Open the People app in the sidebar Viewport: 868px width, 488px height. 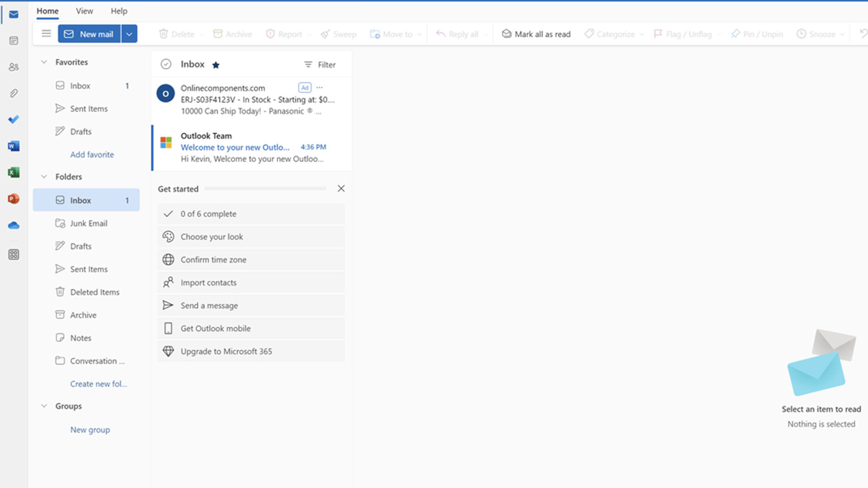pyautogui.click(x=14, y=67)
